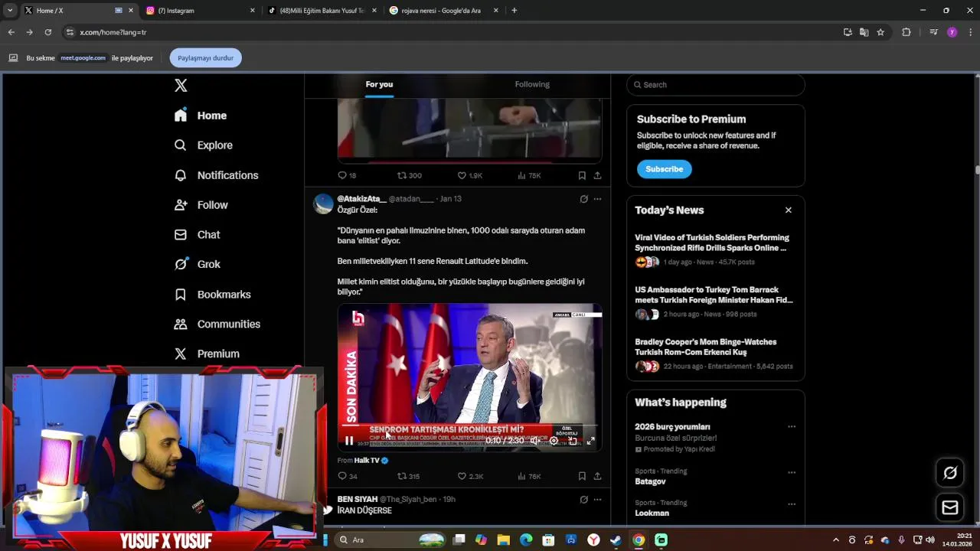Open Steam from the taskbar
Screen dimensions: 980x551
click(616, 540)
